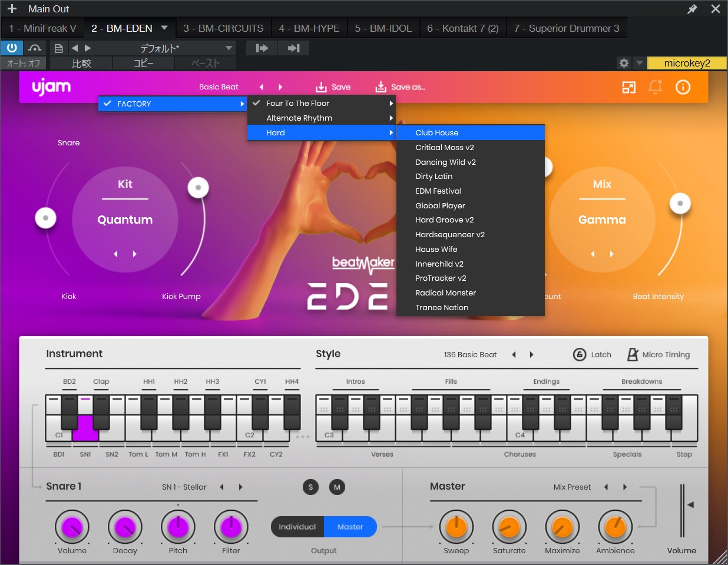Screen dimensions: 728x565
Task: Click the 比較 compare button
Action: click(x=81, y=63)
